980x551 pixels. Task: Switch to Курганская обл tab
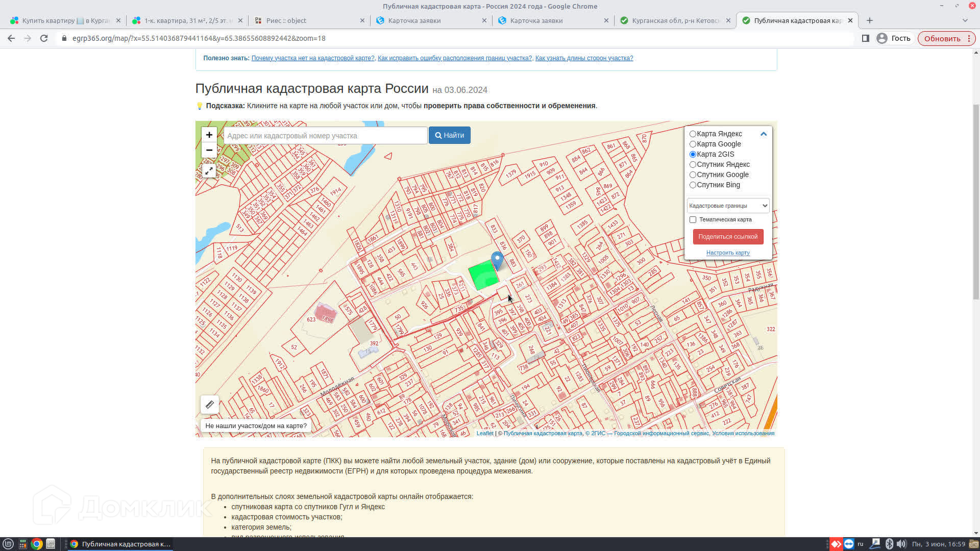[x=675, y=20]
